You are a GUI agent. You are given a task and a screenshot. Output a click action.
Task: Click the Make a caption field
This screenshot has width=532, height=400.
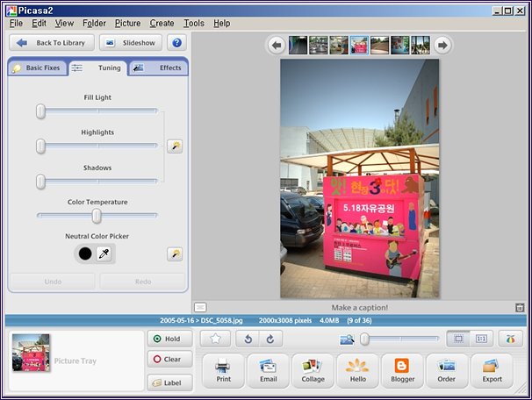360,308
